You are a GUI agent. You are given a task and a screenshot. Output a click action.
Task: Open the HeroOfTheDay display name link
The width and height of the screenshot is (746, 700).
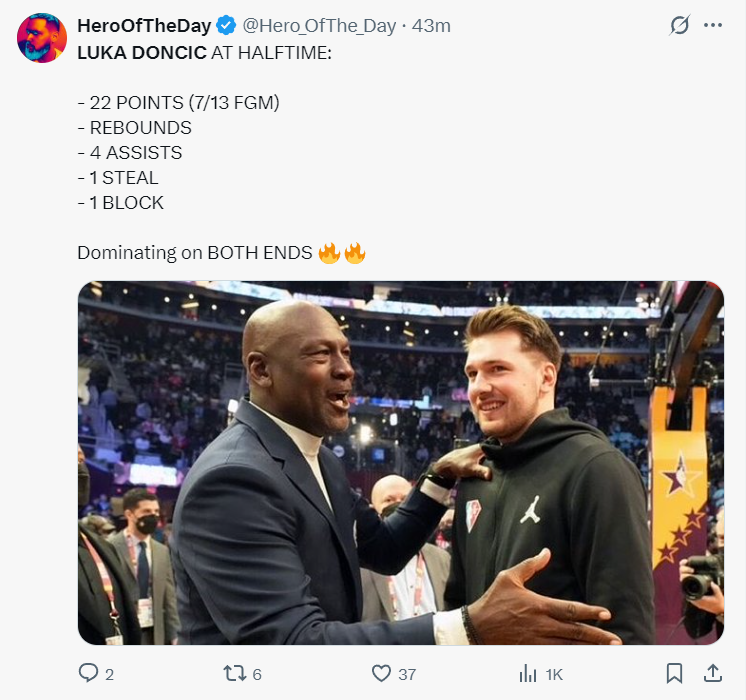pos(144,26)
